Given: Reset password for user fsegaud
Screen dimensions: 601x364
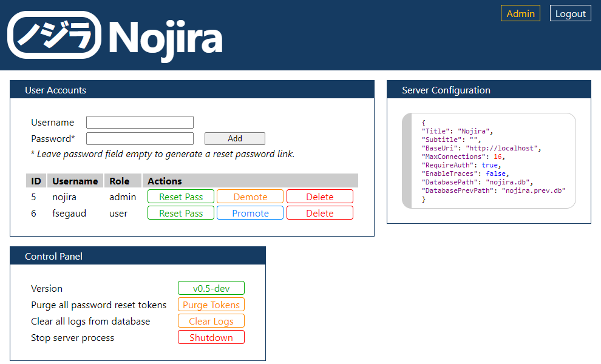Looking at the screenshot, I should tap(181, 213).
